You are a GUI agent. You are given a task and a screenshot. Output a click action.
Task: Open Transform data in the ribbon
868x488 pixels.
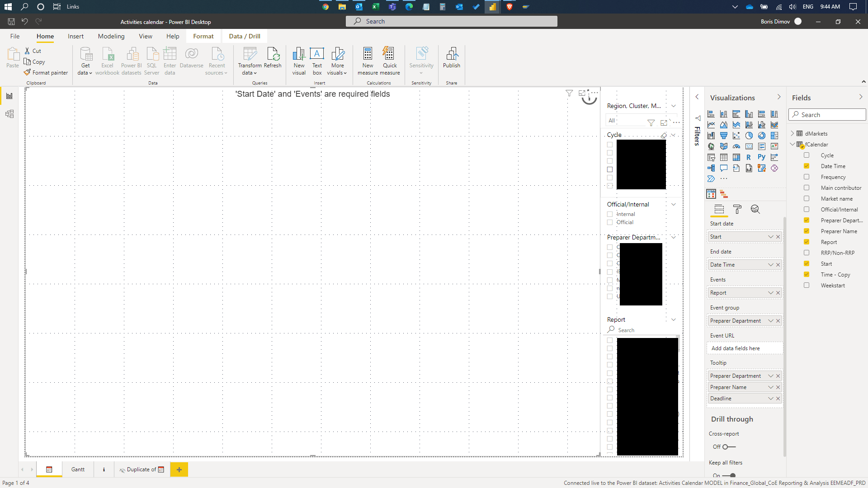[x=250, y=61]
